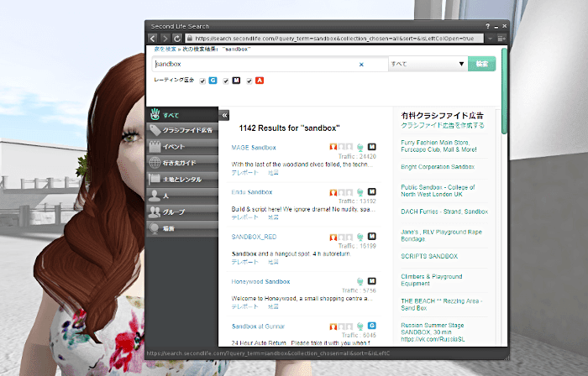Click Sandbox at Gunnar G maturity icon

tap(371, 326)
